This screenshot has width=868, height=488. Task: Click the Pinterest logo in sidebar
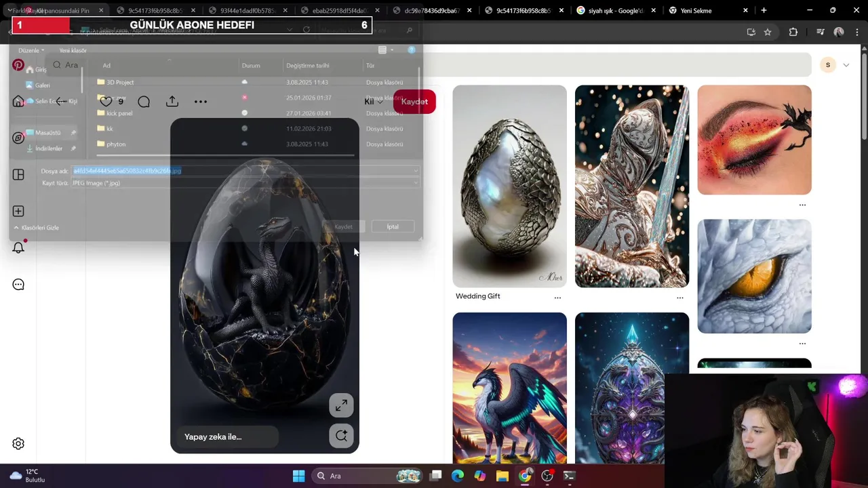(x=18, y=66)
